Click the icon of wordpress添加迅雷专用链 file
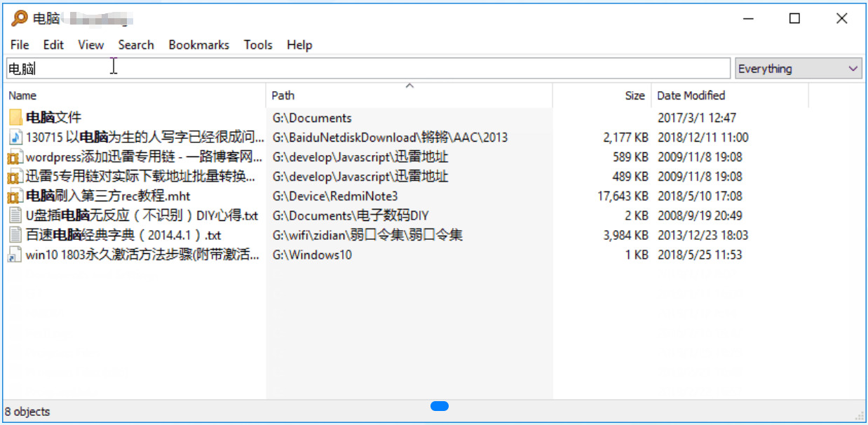Image resolution: width=868 pixels, height=425 pixels. [15, 157]
